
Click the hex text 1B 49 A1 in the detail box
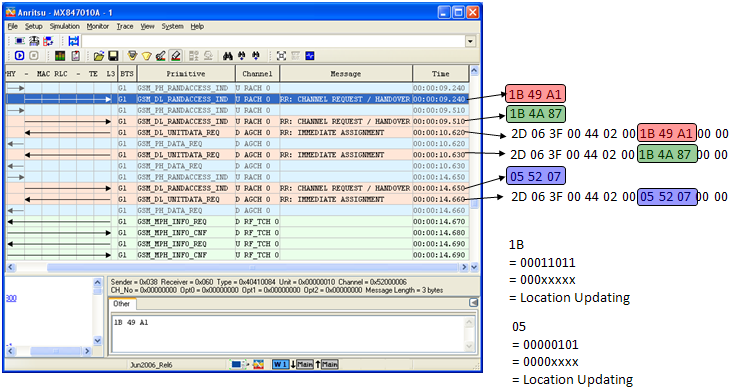pyautogui.click(x=131, y=322)
